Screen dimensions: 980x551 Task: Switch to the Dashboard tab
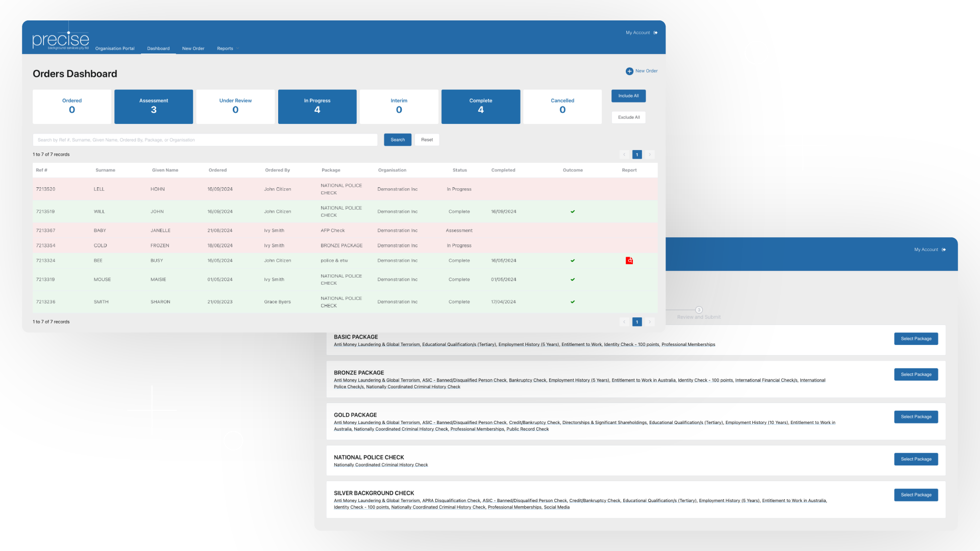point(158,48)
